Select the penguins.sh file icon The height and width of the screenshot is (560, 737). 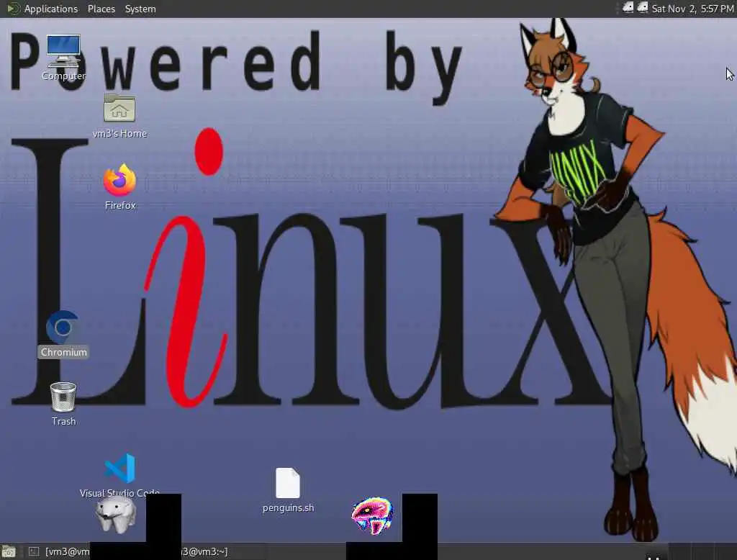[x=288, y=490]
